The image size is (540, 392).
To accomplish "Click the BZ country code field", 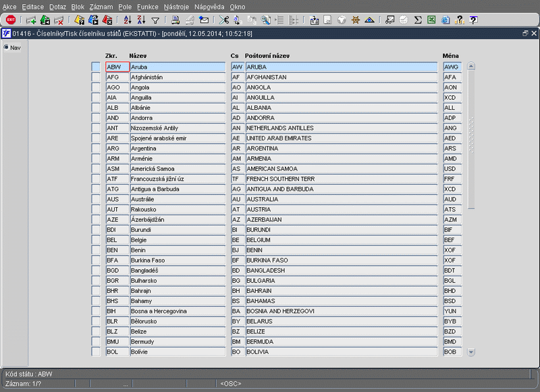I will [238, 331].
